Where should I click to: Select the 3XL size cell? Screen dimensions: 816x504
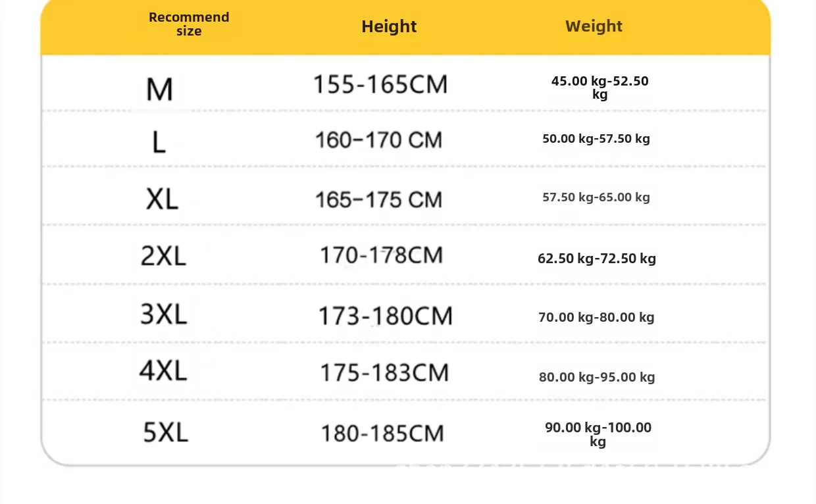pos(163,314)
